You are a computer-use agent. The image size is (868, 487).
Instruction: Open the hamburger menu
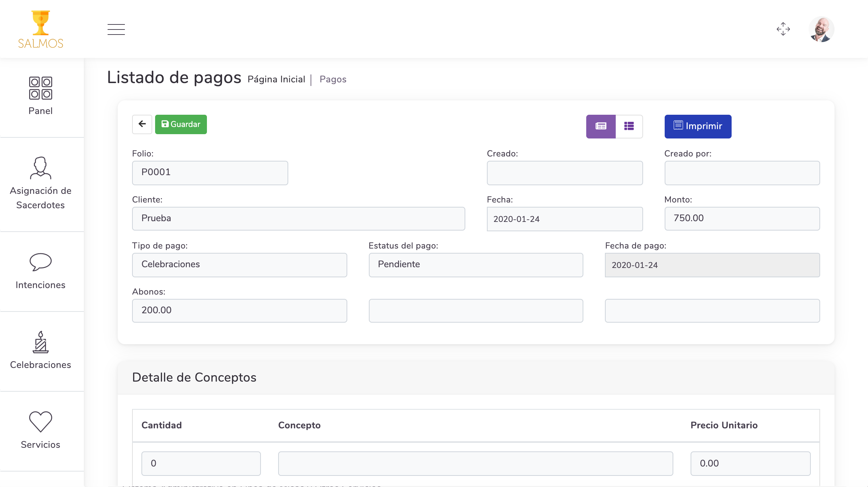(x=116, y=29)
